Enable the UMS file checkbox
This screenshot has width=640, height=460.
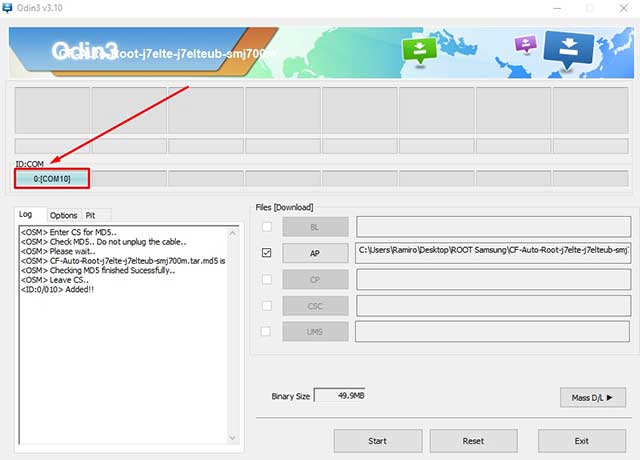click(x=266, y=331)
